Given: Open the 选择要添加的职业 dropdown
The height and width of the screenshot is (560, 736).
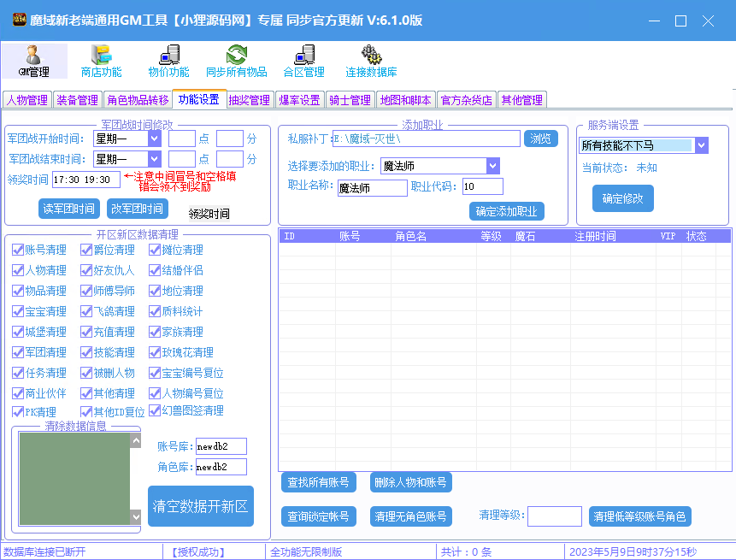Looking at the screenshot, I should tap(492, 166).
